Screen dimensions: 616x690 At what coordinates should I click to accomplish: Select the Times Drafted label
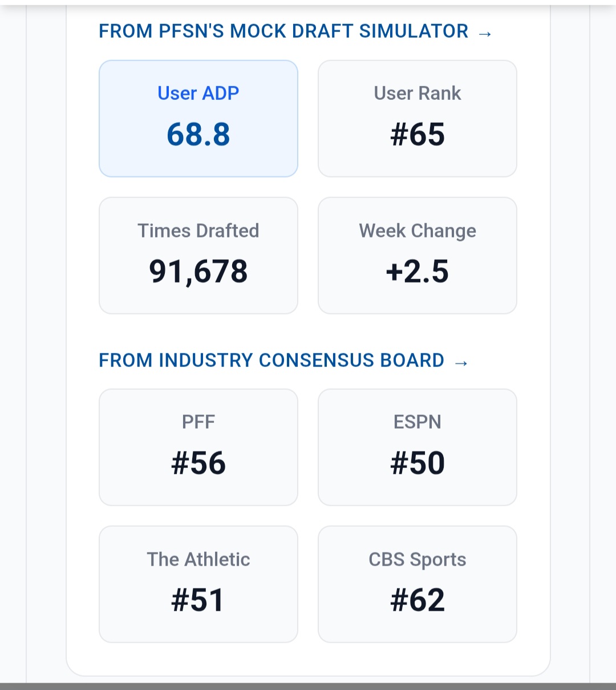click(x=198, y=231)
